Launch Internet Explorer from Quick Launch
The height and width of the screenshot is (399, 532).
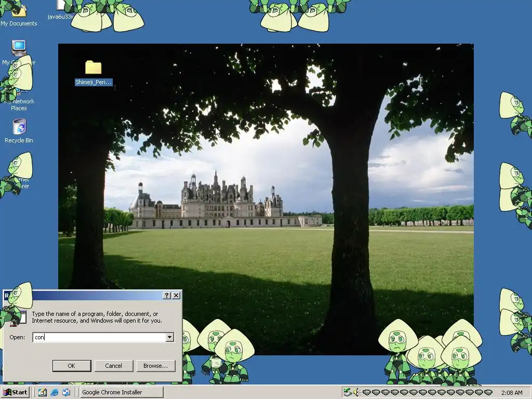point(54,392)
